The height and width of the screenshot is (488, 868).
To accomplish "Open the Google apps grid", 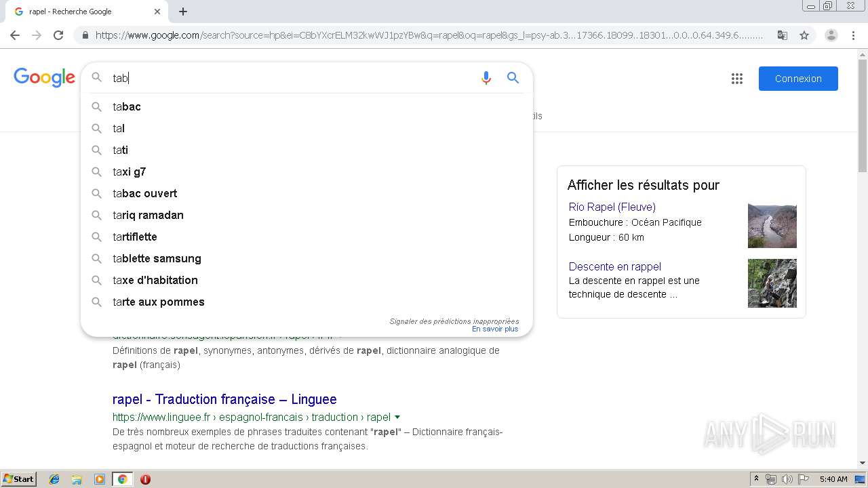I will coord(737,79).
